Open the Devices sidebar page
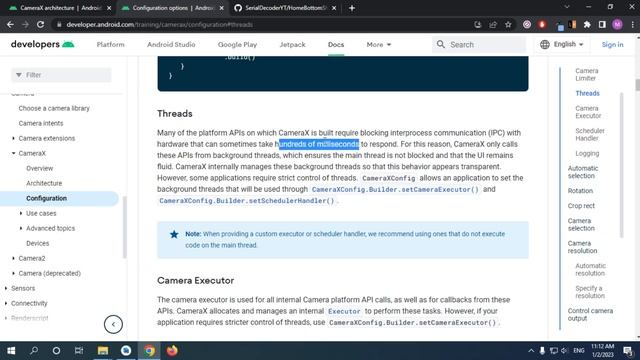This screenshot has height=360, width=640. click(x=38, y=243)
